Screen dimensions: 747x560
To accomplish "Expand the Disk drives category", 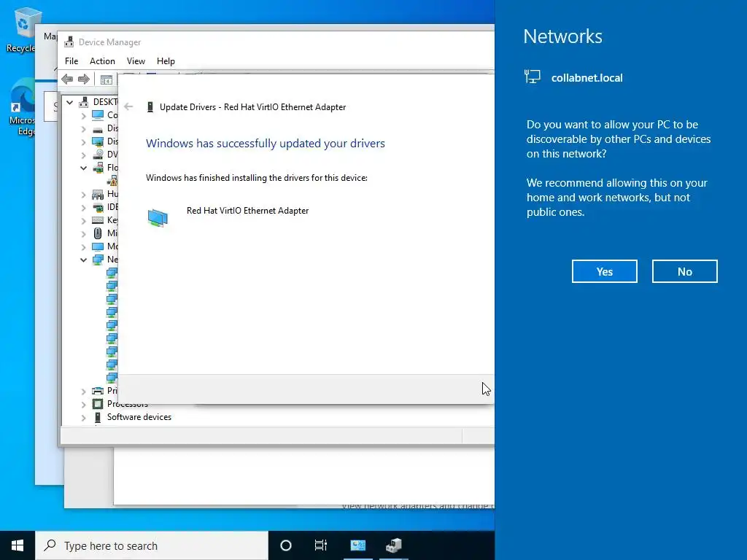I will (x=83, y=128).
